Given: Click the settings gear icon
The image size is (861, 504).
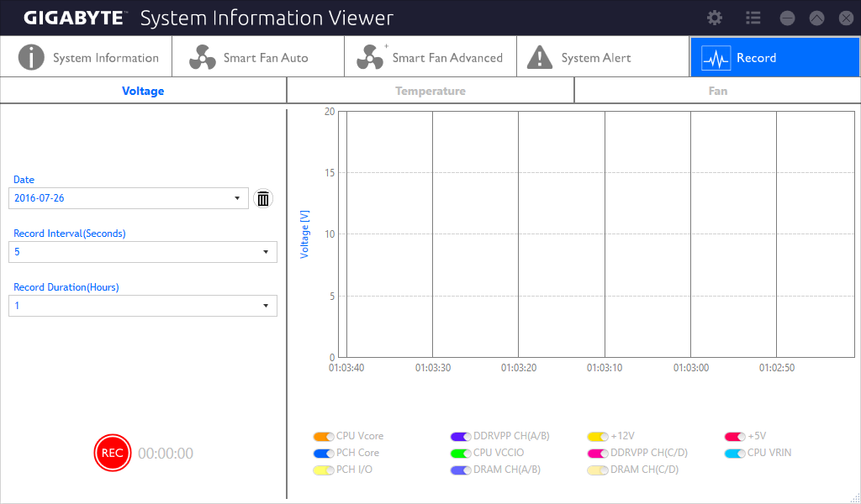Looking at the screenshot, I should [x=715, y=18].
